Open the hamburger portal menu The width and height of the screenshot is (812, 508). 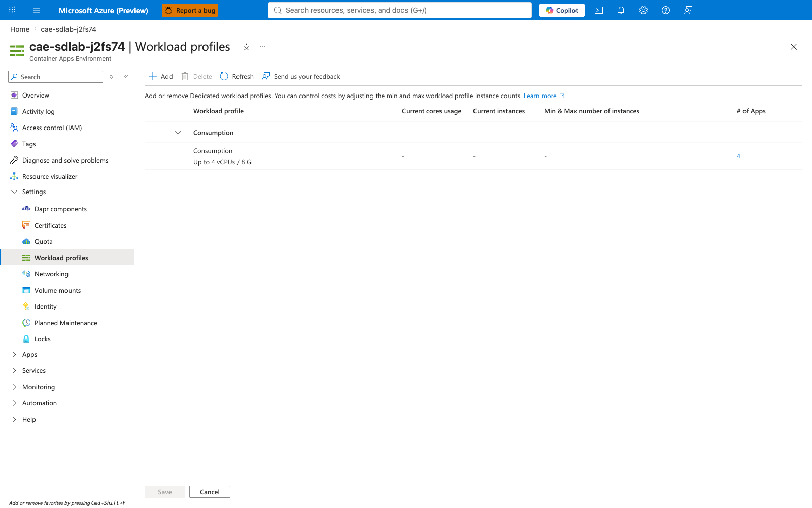coord(37,10)
